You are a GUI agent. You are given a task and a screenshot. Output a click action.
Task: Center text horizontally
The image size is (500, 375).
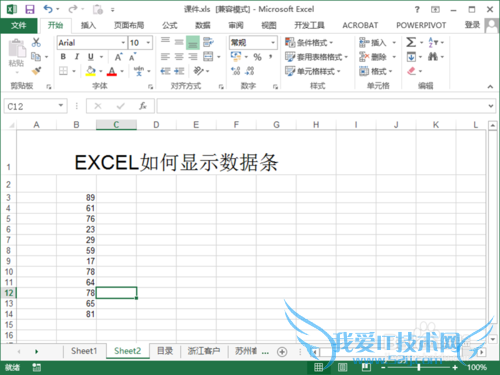179,57
